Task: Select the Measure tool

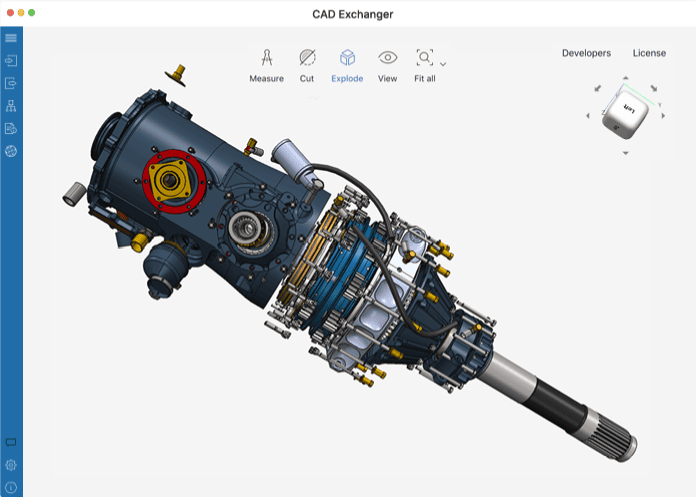Action: [266, 66]
